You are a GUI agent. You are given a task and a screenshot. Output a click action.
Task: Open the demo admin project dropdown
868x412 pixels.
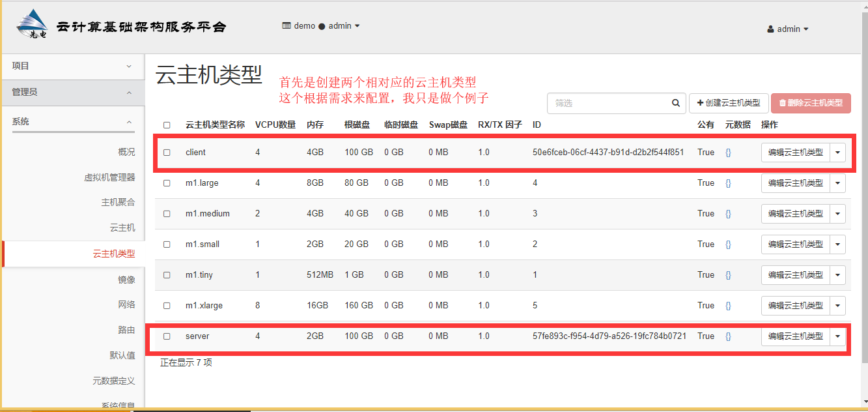click(x=321, y=26)
